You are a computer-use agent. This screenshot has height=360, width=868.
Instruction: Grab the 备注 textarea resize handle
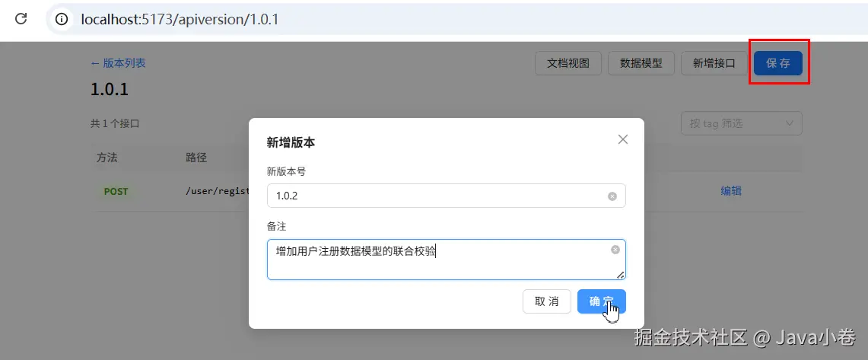(621, 275)
